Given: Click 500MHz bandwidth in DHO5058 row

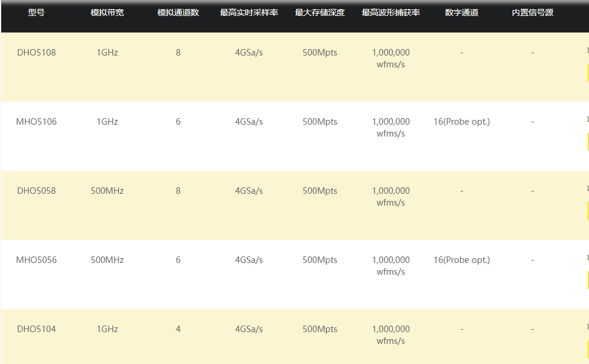Looking at the screenshot, I should coord(108,191).
